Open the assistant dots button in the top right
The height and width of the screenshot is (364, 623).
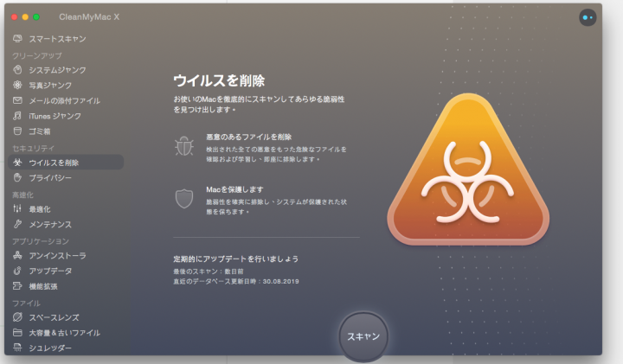pyautogui.click(x=588, y=17)
